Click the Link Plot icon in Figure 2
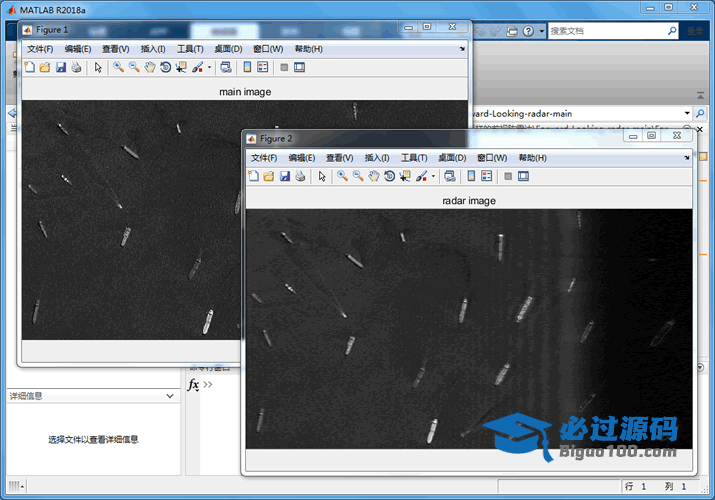Viewport: 715px width, 500px height. pos(450,176)
